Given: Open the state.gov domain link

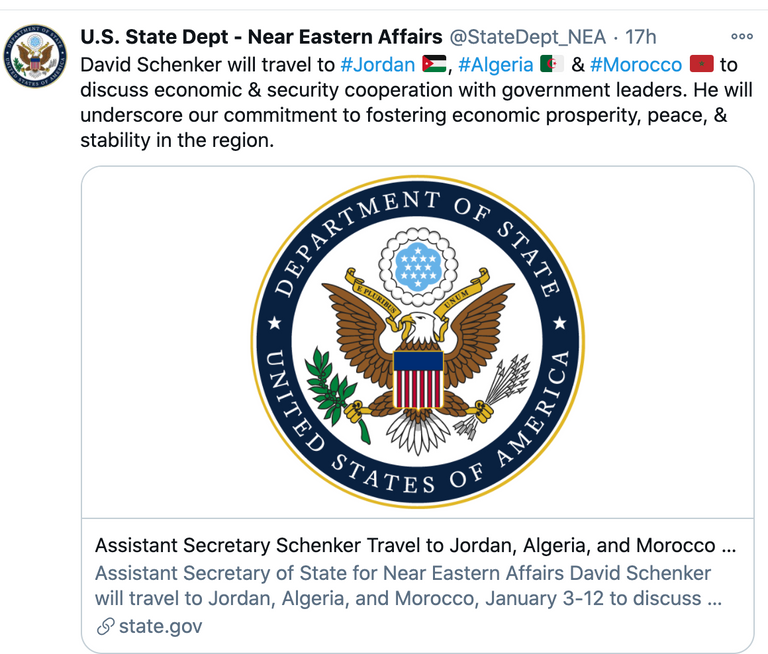Looking at the screenshot, I should pyautogui.click(x=160, y=627).
